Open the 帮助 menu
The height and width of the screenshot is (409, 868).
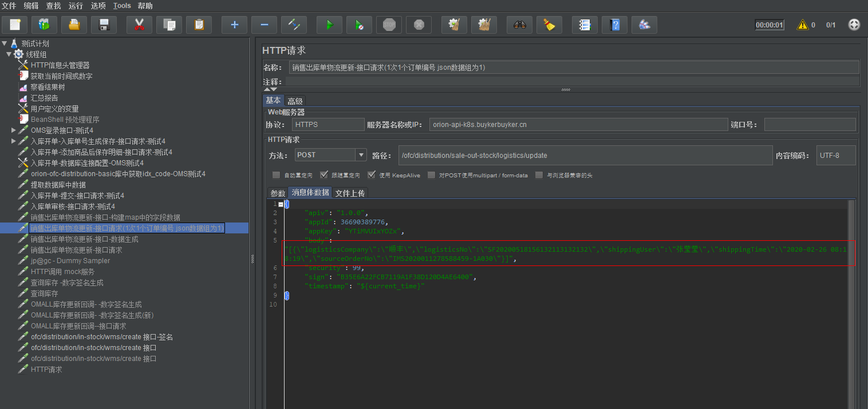145,6
